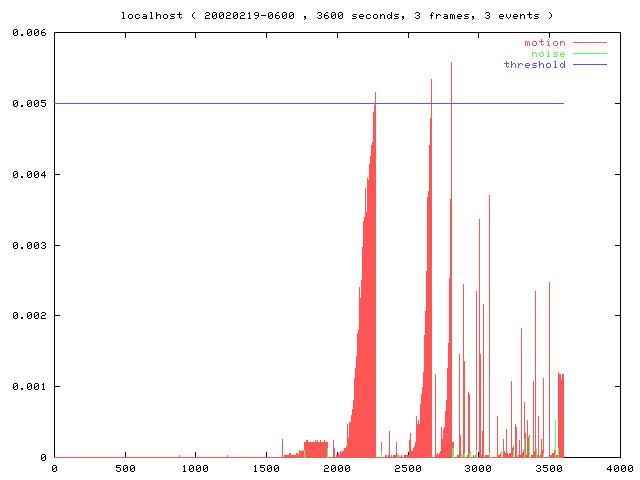Click the green noise legend line sample

point(589,54)
